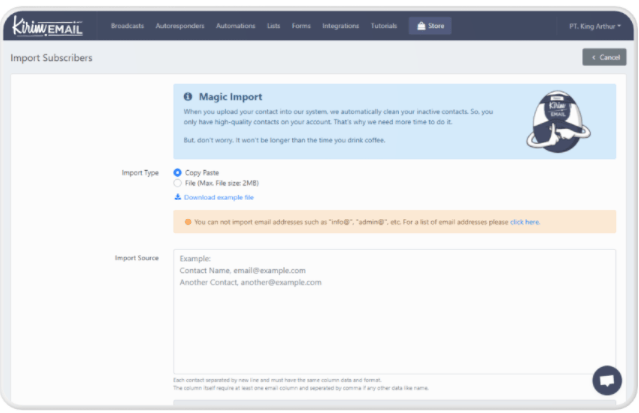Expand the PT. King Arthur account menu
Image resolution: width=639 pixels, height=413 pixels.
pyautogui.click(x=596, y=26)
